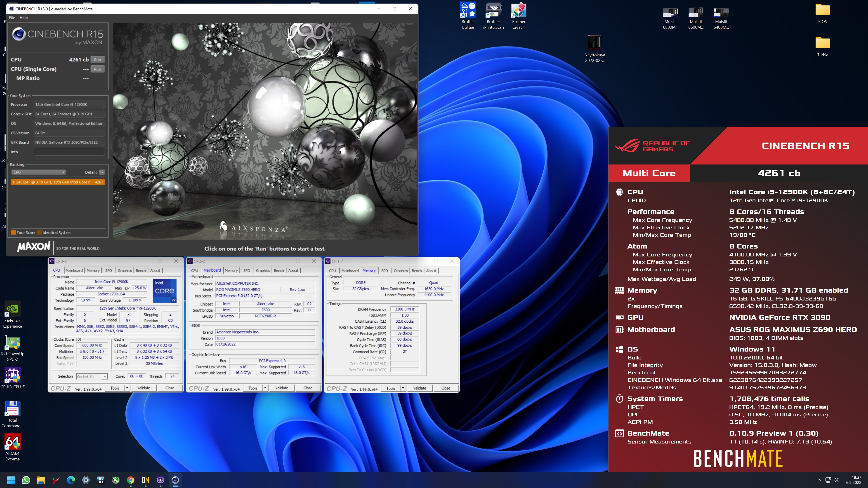Click the Intel Core i9 badge logo
This screenshot has width=868, height=488.
tap(165, 291)
